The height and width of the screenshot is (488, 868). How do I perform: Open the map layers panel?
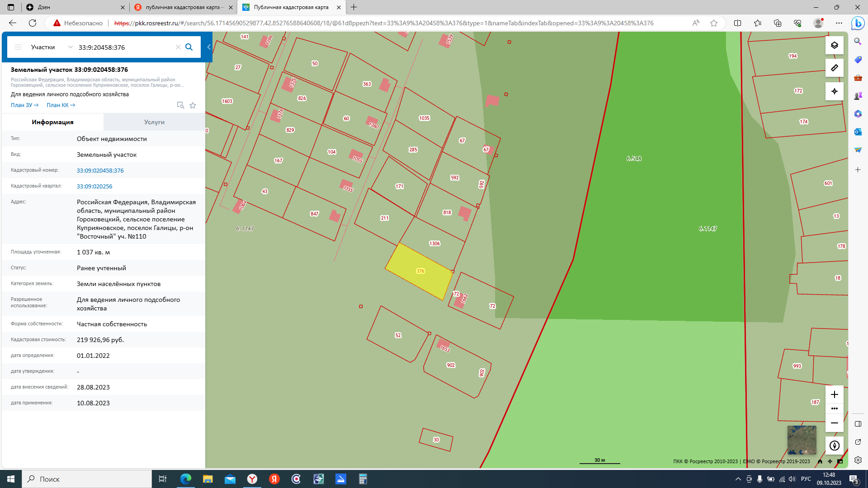(x=834, y=45)
